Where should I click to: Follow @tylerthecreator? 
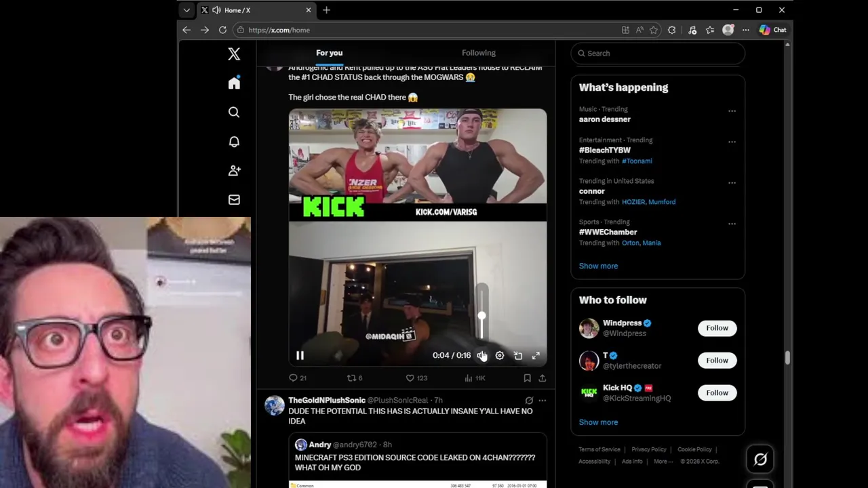(717, 361)
